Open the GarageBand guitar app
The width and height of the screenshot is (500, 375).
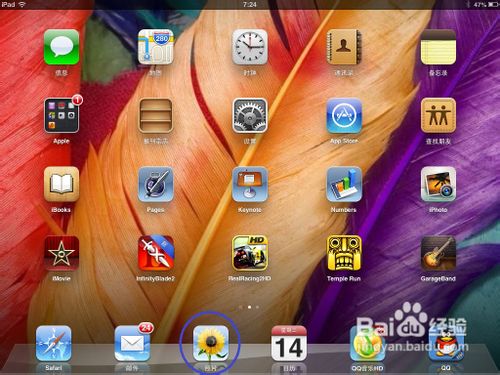tap(438, 253)
